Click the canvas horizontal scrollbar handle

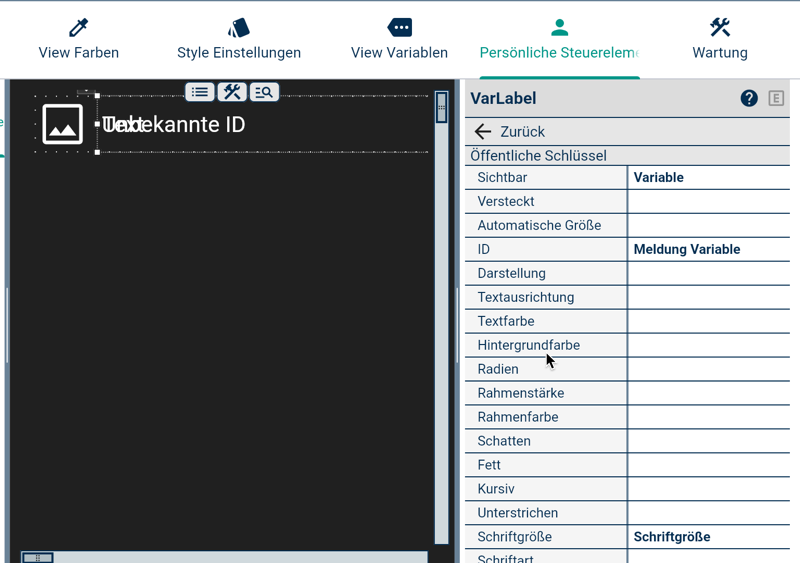(38, 557)
